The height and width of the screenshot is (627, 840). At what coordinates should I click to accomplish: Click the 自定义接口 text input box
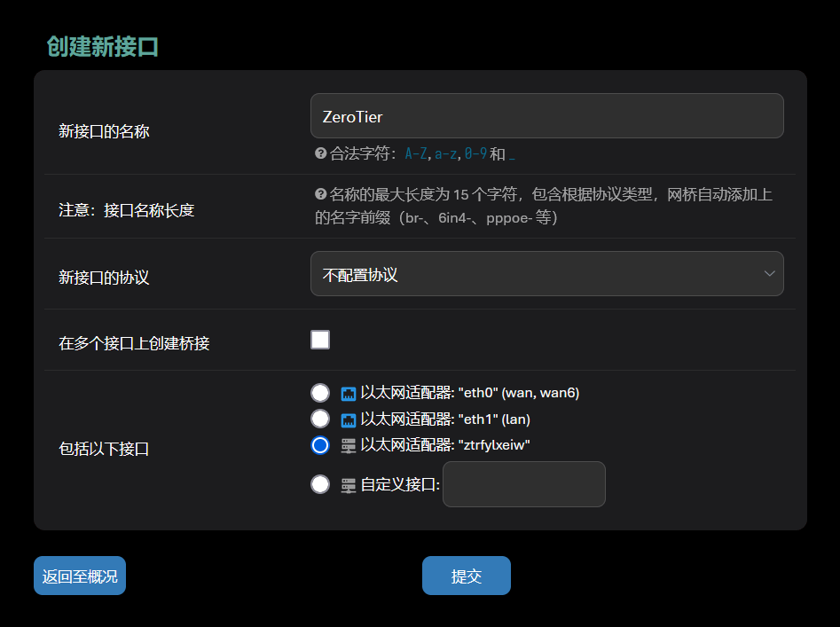coord(523,484)
